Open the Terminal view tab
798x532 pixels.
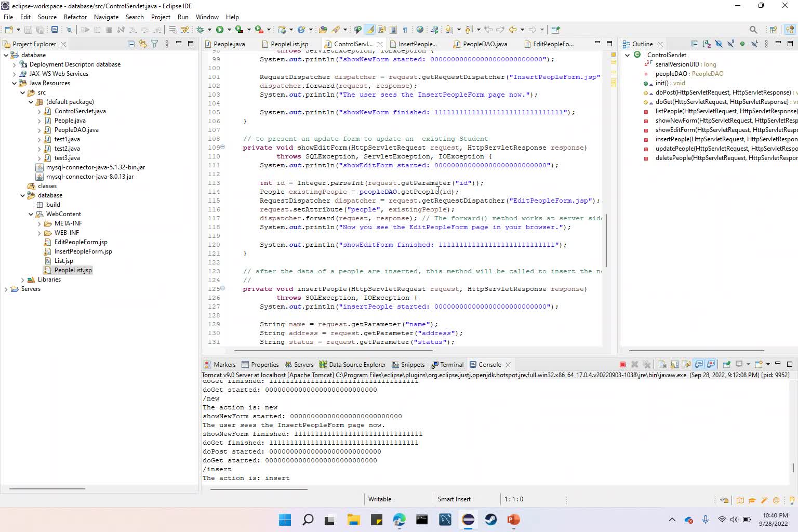(x=447, y=364)
